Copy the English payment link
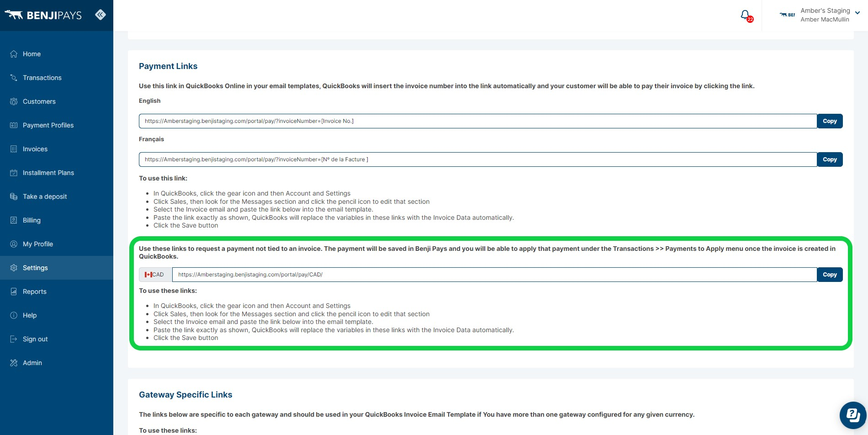The height and width of the screenshot is (435, 868). (x=830, y=121)
